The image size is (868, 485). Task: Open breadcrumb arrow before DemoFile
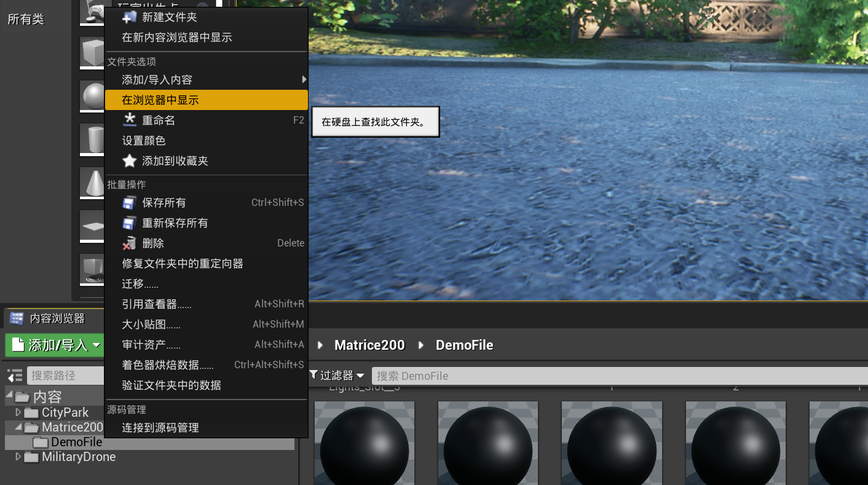coord(421,345)
